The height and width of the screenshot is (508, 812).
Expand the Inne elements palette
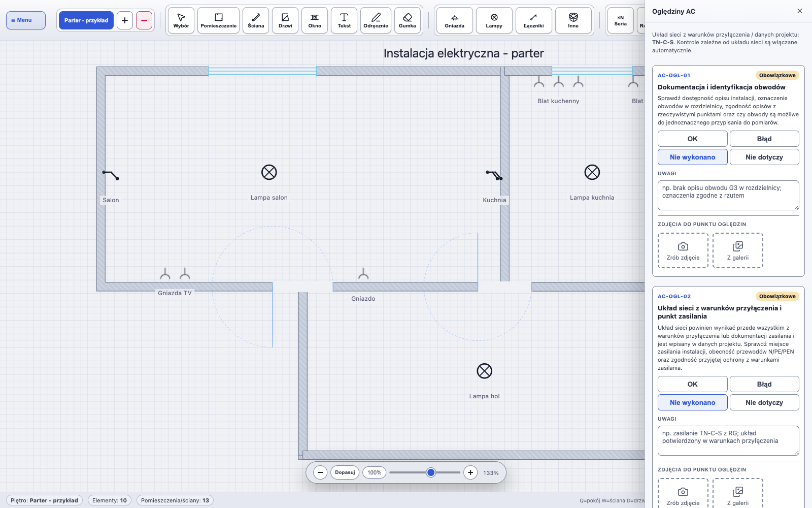pyautogui.click(x=573, y=20)
